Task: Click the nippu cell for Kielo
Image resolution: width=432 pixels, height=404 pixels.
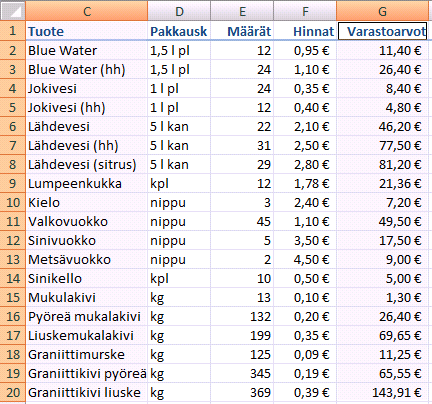Action: point(179,202)
